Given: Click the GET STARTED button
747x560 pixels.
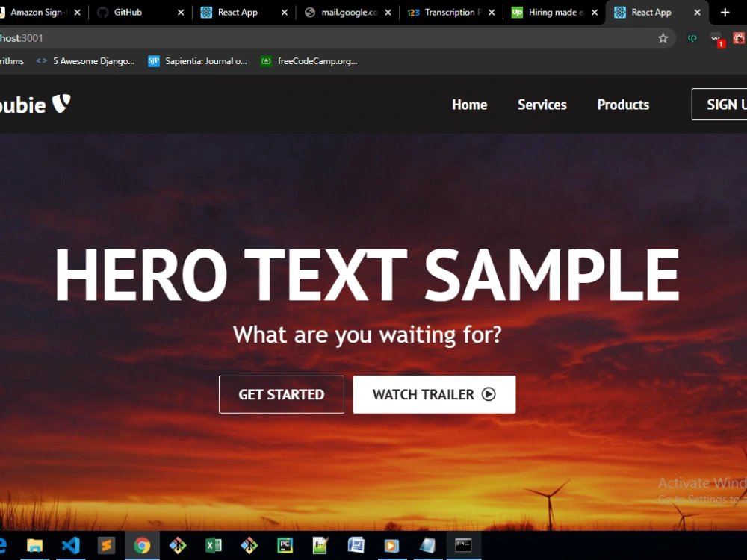Looking at the screenshot, I should (x=282, y=394).
